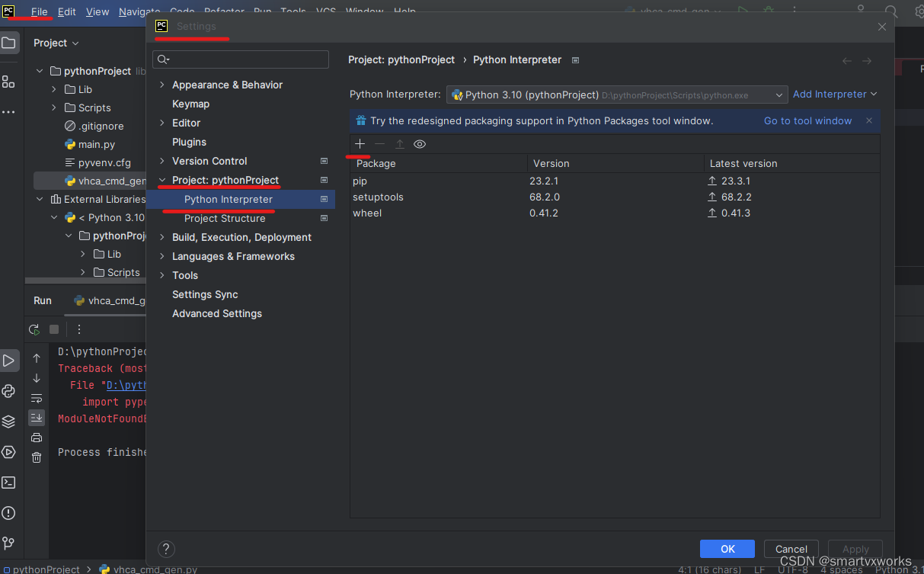Click the trash clear-all icon in Run console

[x=37, y=457]
